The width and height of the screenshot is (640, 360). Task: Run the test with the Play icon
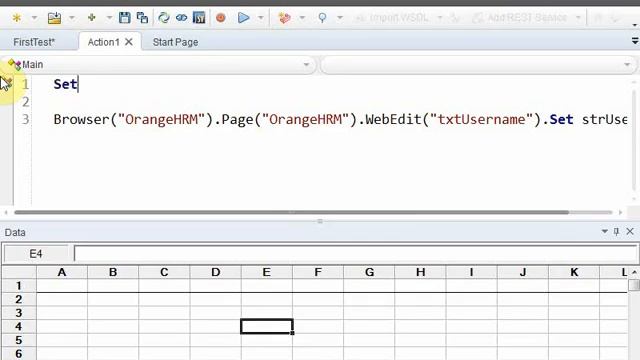(x=243, y=18)
